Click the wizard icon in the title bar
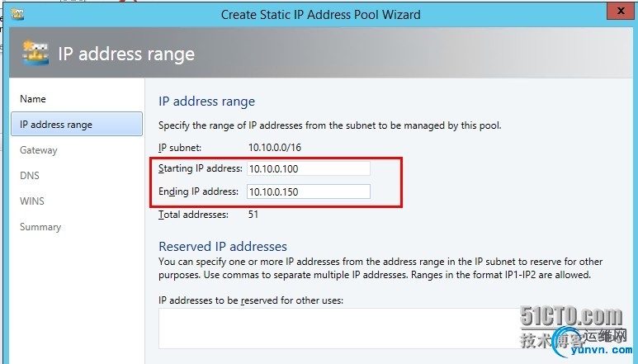This screenshot has width=638, height=364. (17, 14)
